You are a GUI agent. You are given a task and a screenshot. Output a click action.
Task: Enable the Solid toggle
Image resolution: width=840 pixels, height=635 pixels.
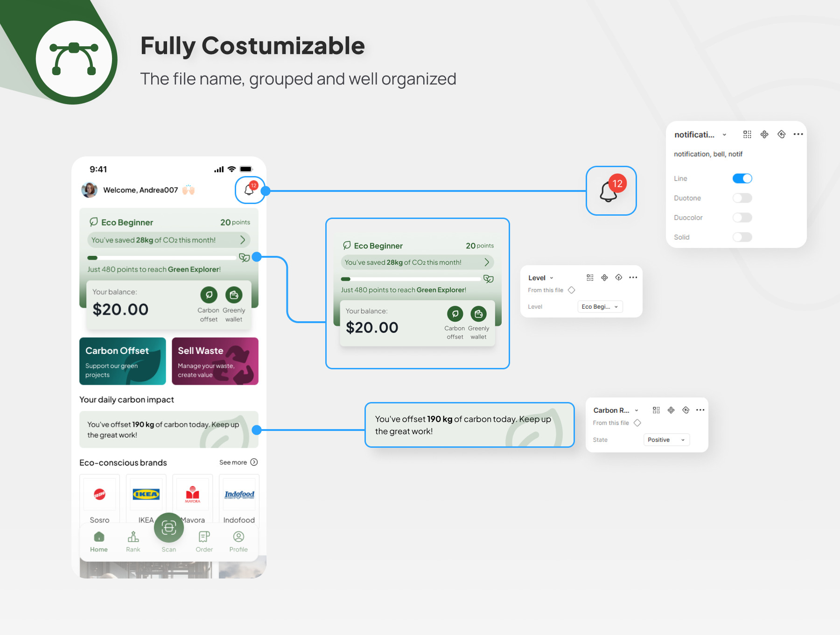(x=742, y=237)
